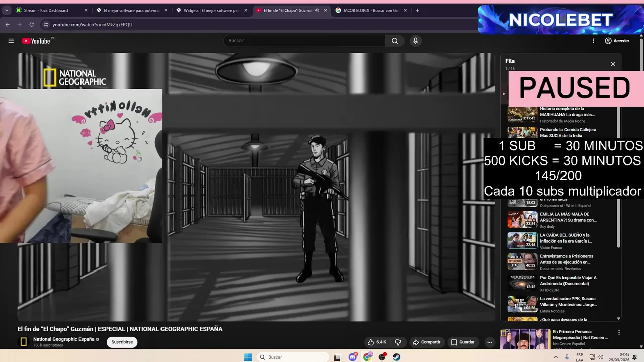
Task: Open a new browser tab with plus
Action: pos(417,10)
